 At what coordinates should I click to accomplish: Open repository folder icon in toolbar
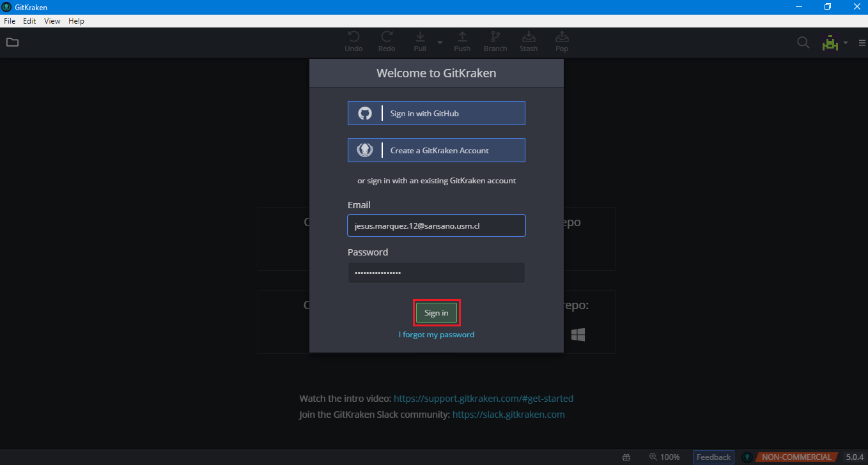13,43
